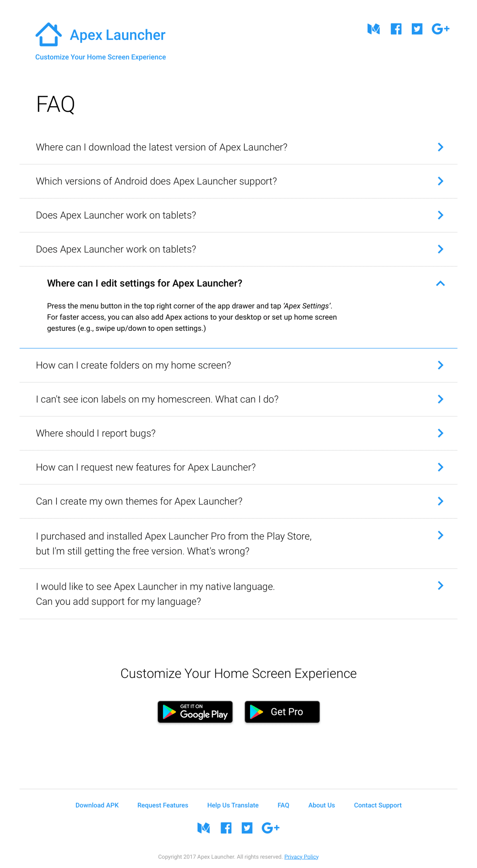The height and width of the screenshot is (868, 477).
Task: Collapse the 'Where can I edit settings' answer
Action: [x=440, y=284]
